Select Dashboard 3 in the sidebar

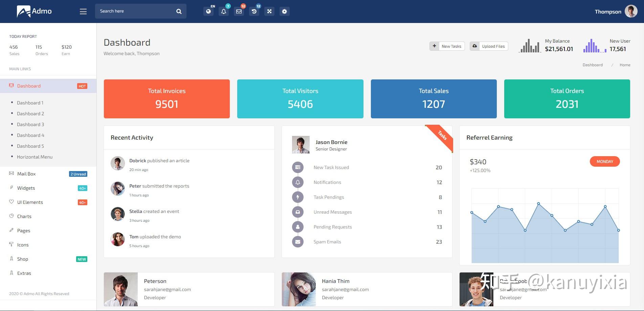pos(30,124)
